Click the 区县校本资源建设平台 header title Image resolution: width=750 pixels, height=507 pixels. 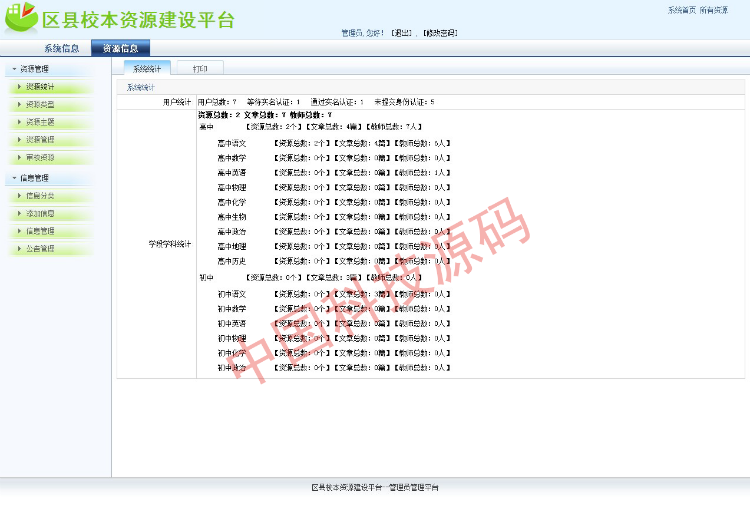138,20
